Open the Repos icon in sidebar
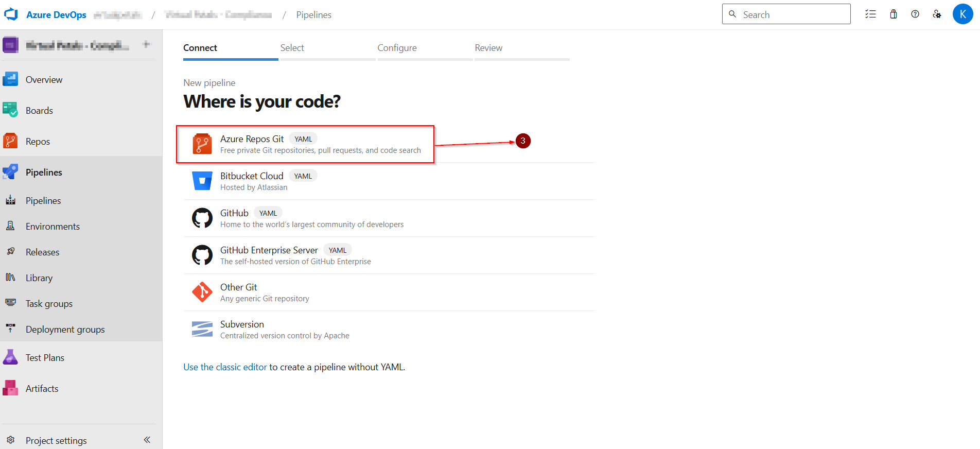Screen dimensions: 980x449 click(x=10, y=141)
